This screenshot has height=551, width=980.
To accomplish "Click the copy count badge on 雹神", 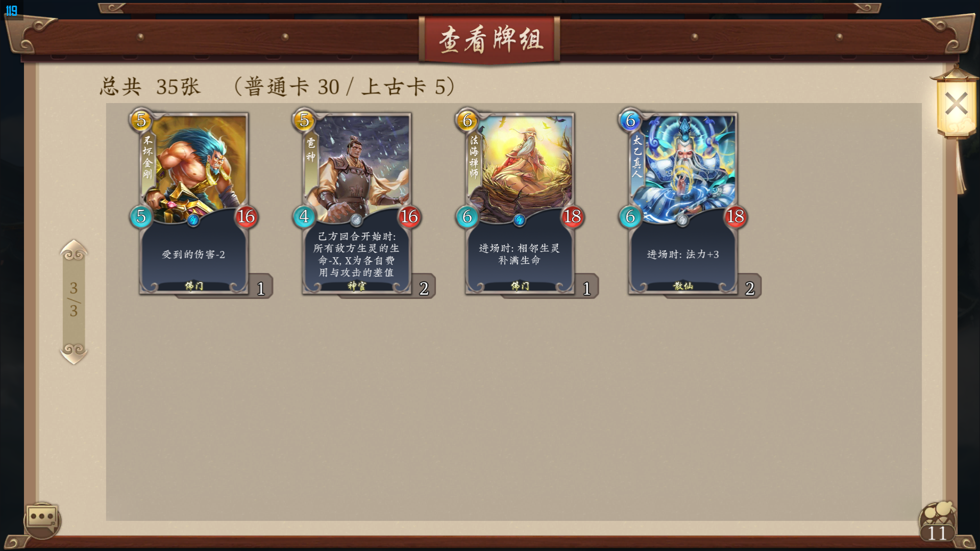I will click(x=424, y=288).
